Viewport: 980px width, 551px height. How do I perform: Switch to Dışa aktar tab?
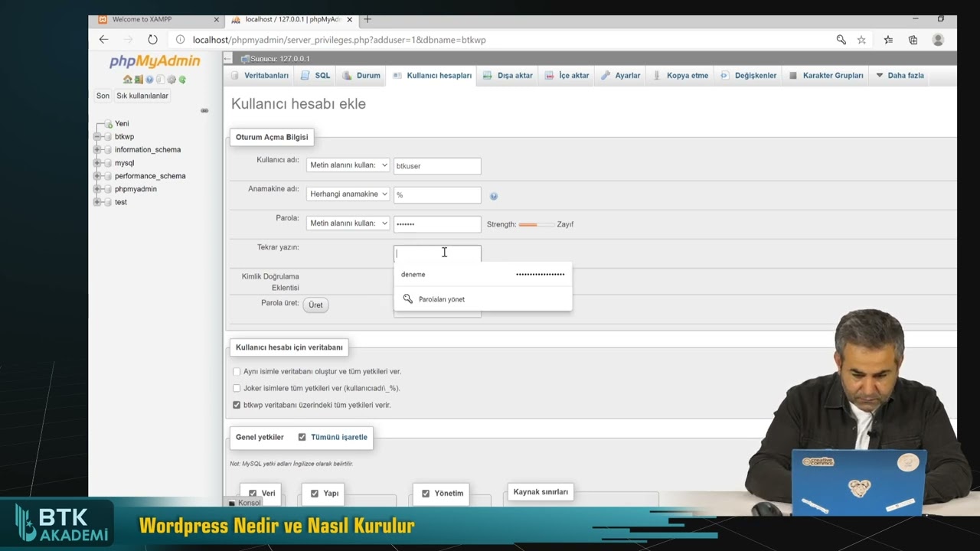pyautogui.click(x=508, y=76)
